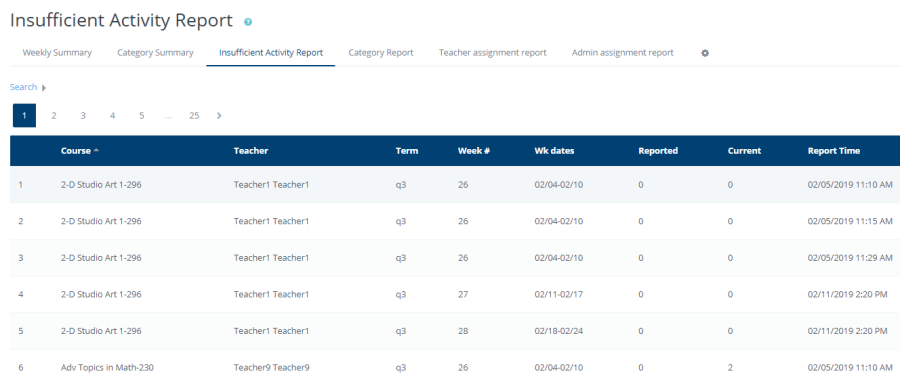Click the Search link
Image resolution: width=900 pixels, height=380 pixels.
click(24, 87)
